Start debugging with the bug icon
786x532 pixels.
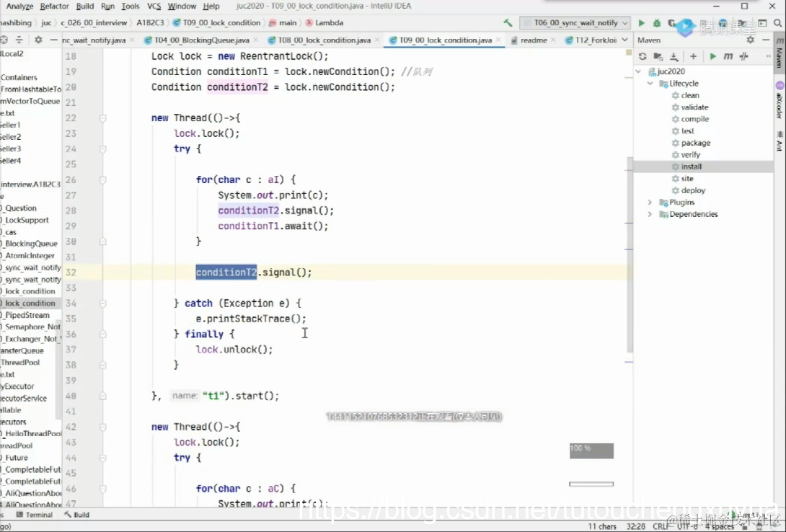(x=657, y=23)
